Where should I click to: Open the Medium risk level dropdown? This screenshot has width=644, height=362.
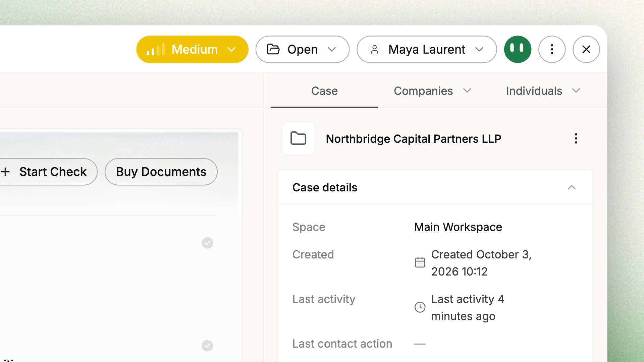coord(192,49)
